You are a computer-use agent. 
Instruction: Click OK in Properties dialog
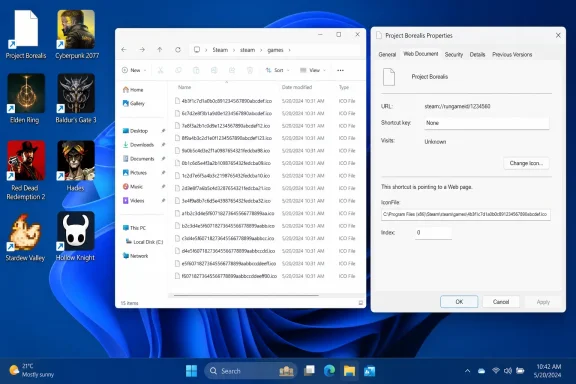click(x=459, y=302)
